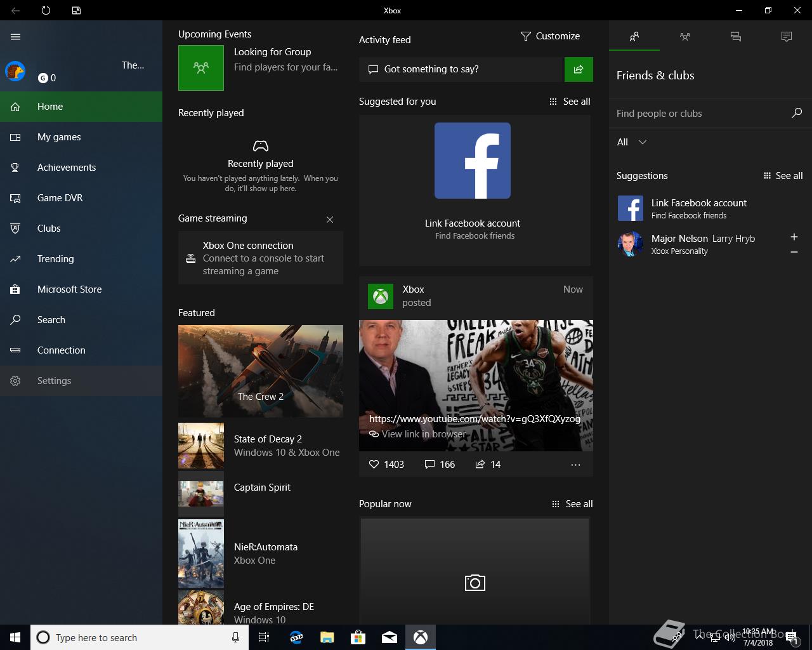Click Customize activity feed filter
812x650 pixels.
550,36
